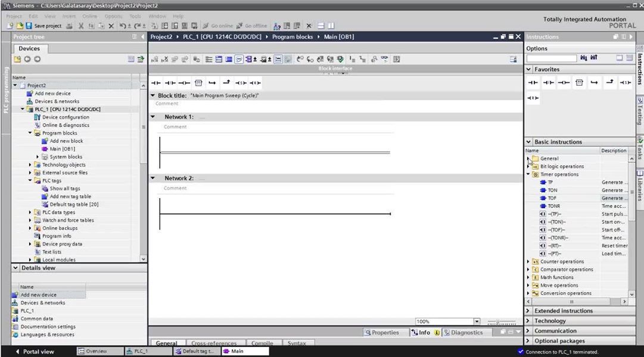Insert a reset coil from editor favorites bar

(x=255, y=83)
